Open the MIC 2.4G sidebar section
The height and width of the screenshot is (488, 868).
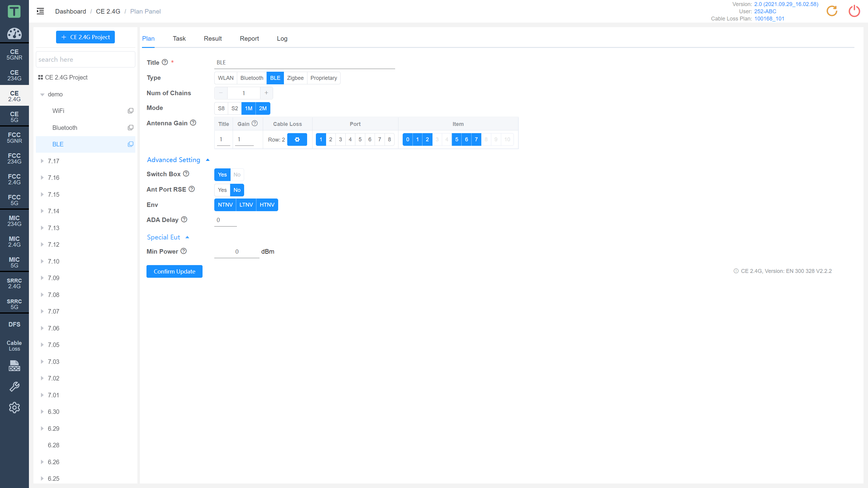coord(14,242)
